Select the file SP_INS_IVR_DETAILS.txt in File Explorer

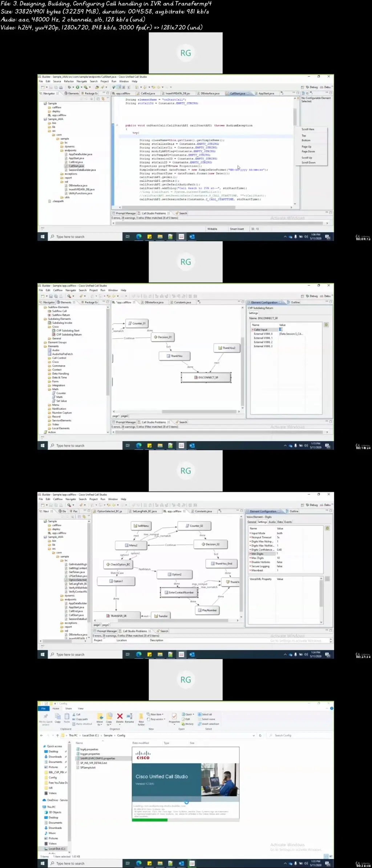tap(92, 763)
